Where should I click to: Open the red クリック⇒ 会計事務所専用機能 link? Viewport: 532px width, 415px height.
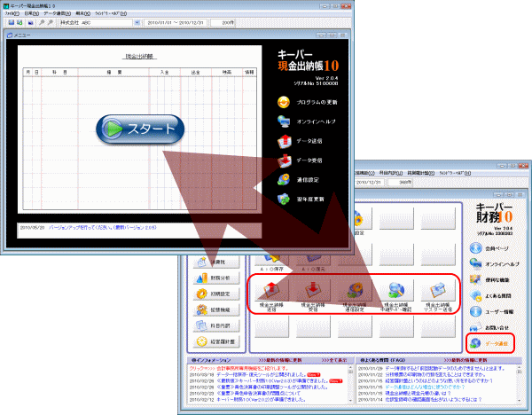click(239, 369)
